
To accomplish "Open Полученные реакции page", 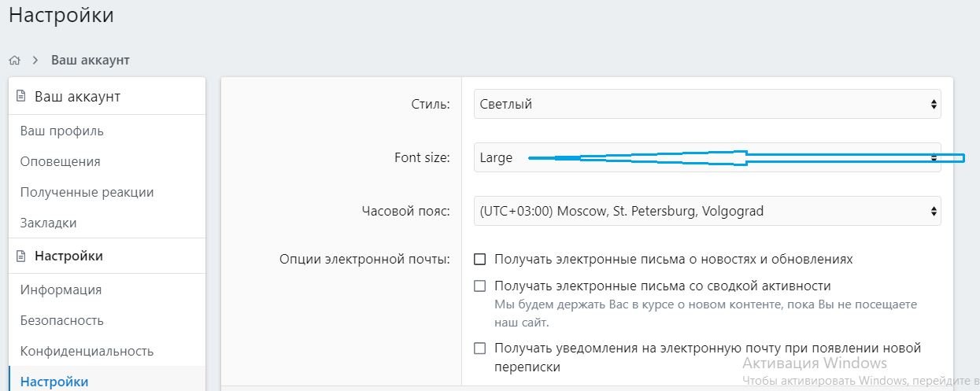I will 87,192.
